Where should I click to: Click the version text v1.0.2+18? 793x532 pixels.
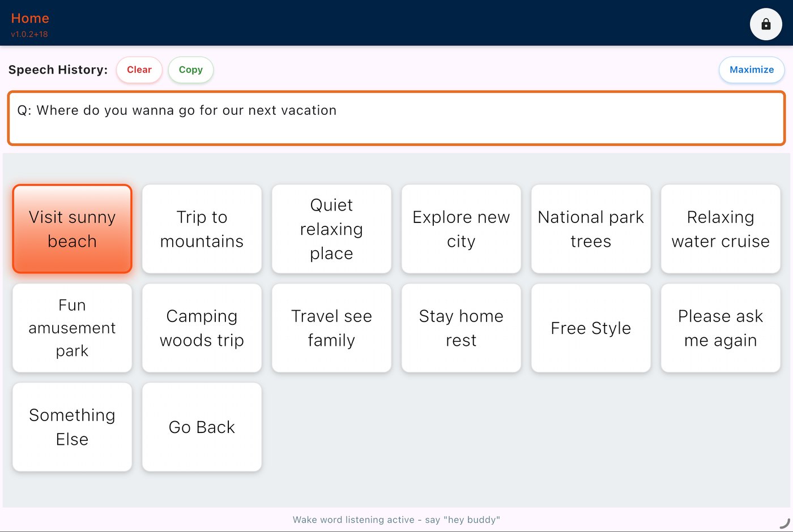[x=29, y=34]
